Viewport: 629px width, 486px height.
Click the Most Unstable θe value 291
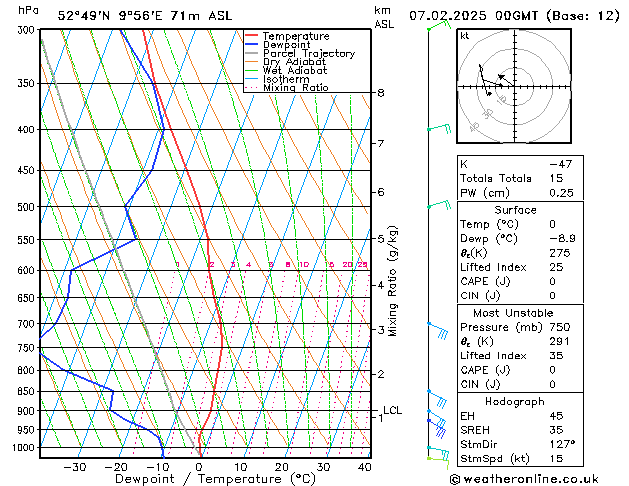560,342
